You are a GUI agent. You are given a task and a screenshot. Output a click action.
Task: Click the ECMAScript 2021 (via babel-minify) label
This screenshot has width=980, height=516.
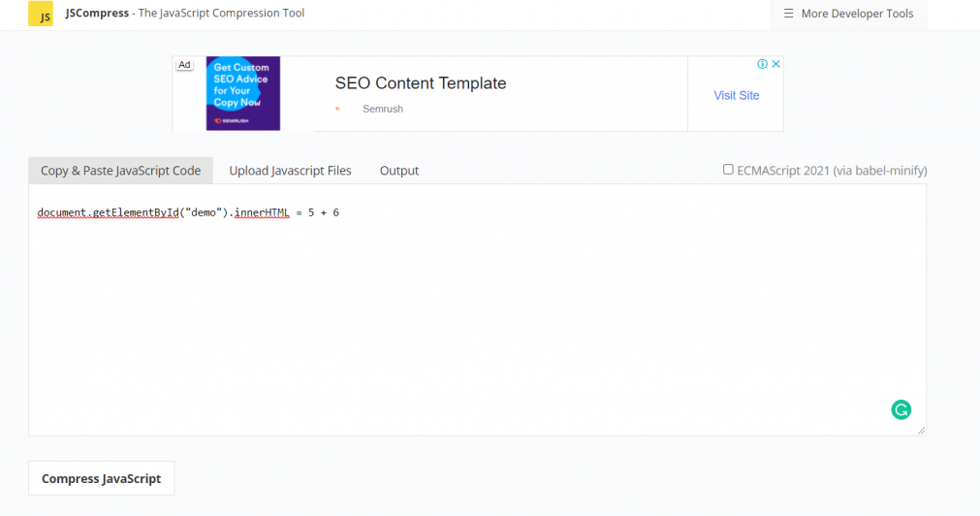832,171
